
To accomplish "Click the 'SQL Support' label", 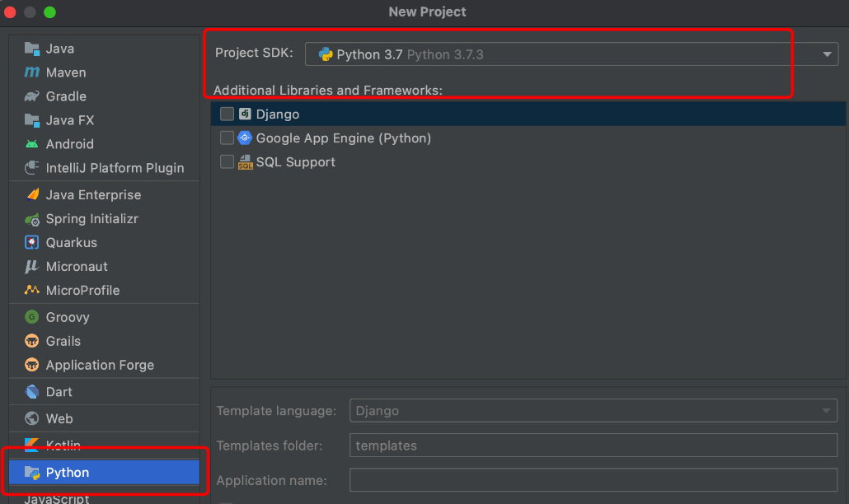I will coord(296,162).
